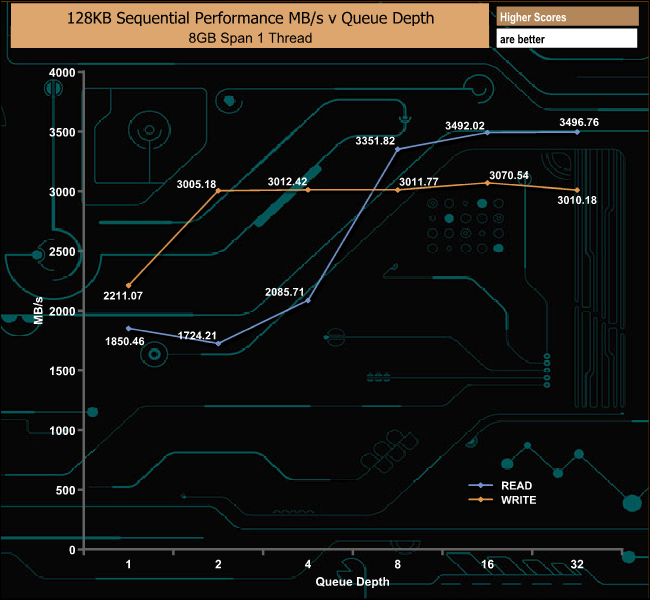Click the WRITE data label 2211.07

point(123,296)
